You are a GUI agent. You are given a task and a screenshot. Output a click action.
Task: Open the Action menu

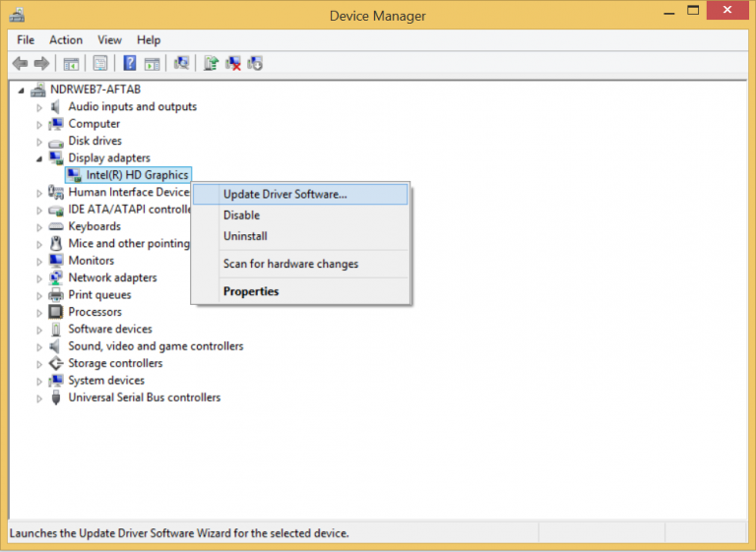tap(66, 40)
